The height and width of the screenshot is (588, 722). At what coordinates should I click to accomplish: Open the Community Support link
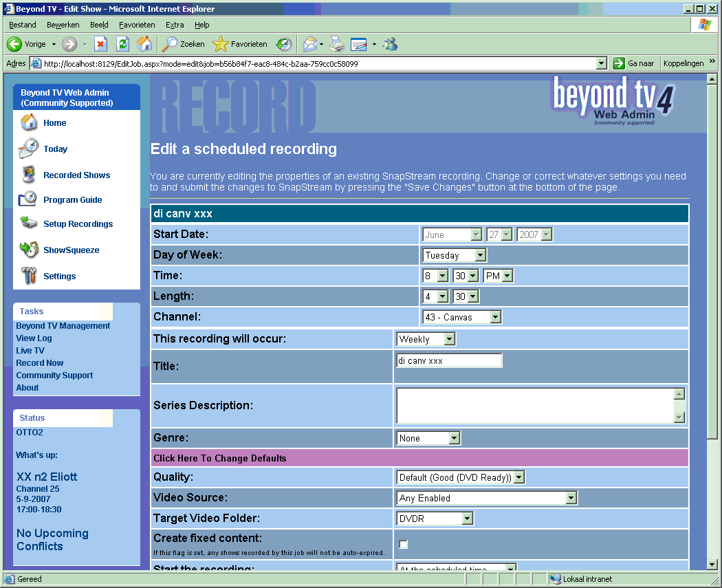coord(54,375)
